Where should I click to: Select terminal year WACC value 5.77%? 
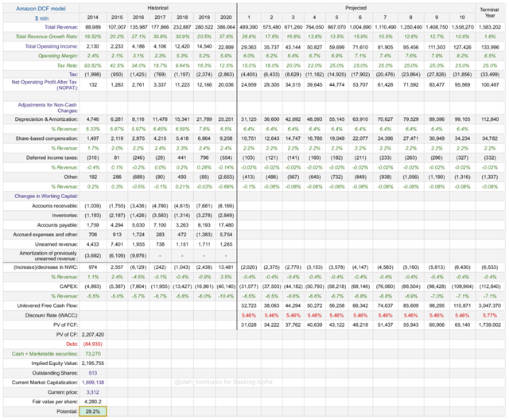coord(490,315)
